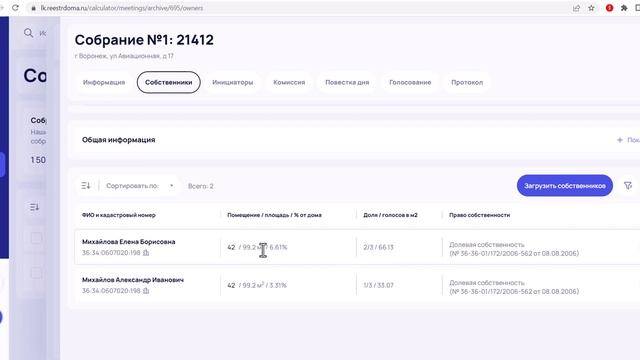This screenshot has height=360, width=640.
Task: Click Долевая собственность in Михайлов Александр's row
Action: click(x=487, y=282)
